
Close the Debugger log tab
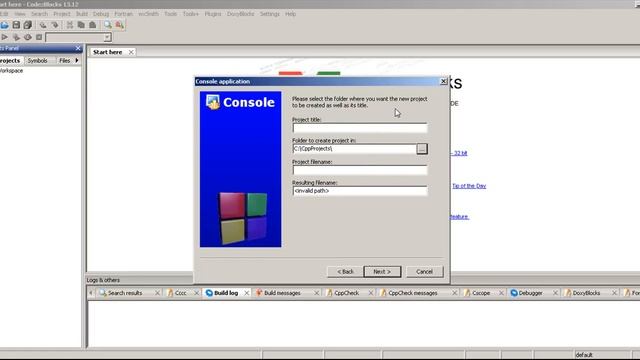pos(555,293)
